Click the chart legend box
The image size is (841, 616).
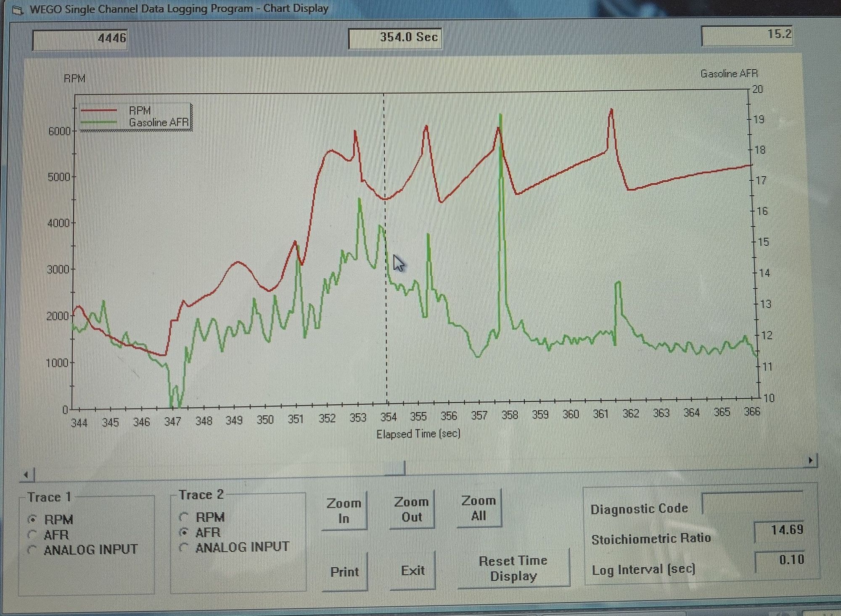135,117
